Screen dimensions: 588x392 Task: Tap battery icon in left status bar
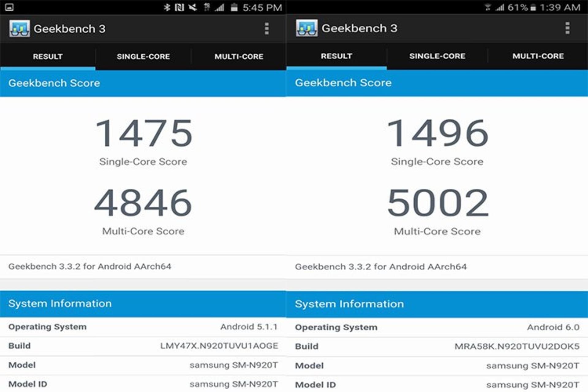pyautogui.click(x=234, y=7)
